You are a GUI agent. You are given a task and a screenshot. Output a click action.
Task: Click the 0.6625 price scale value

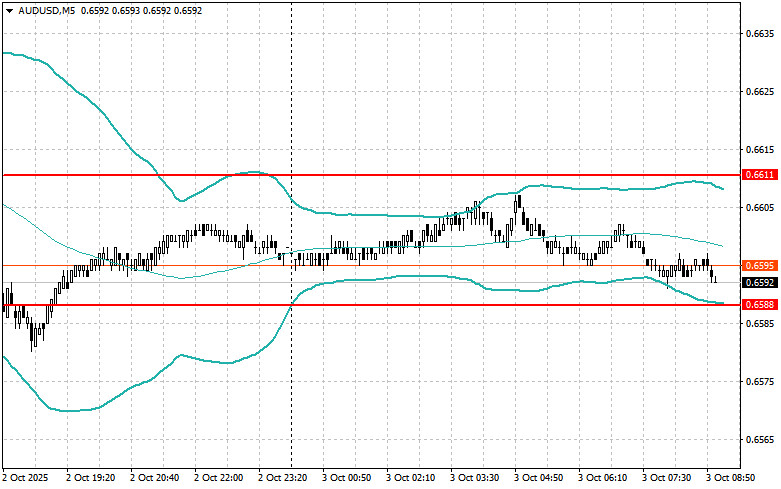(x=760, y=92)
